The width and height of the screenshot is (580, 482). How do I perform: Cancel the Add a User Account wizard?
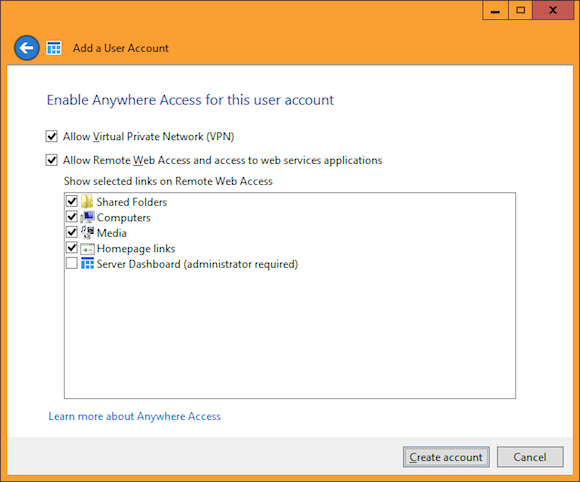click(x=530, y=457)
